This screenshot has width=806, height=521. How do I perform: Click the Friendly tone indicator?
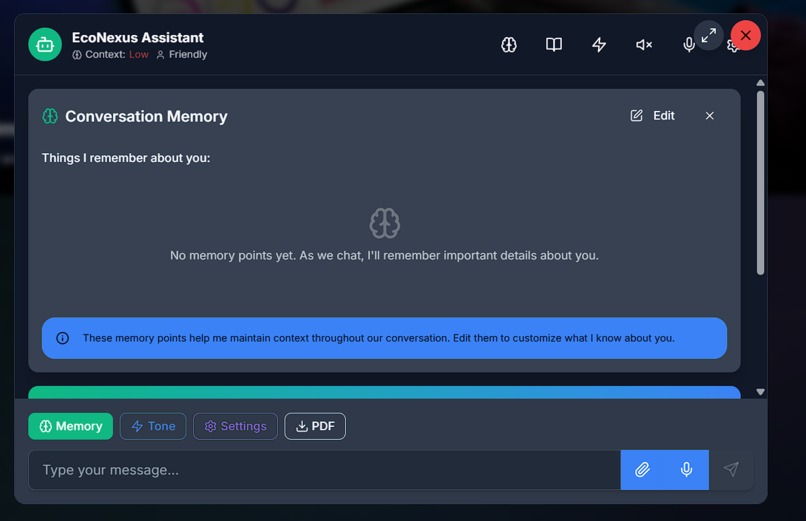click(181, 54)
